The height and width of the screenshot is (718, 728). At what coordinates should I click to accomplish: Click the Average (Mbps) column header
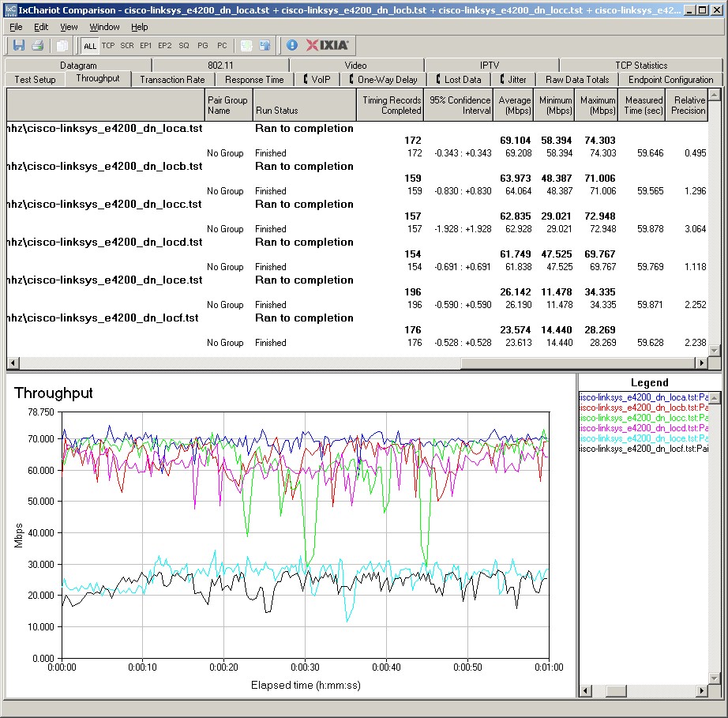(x=513, y=105)
